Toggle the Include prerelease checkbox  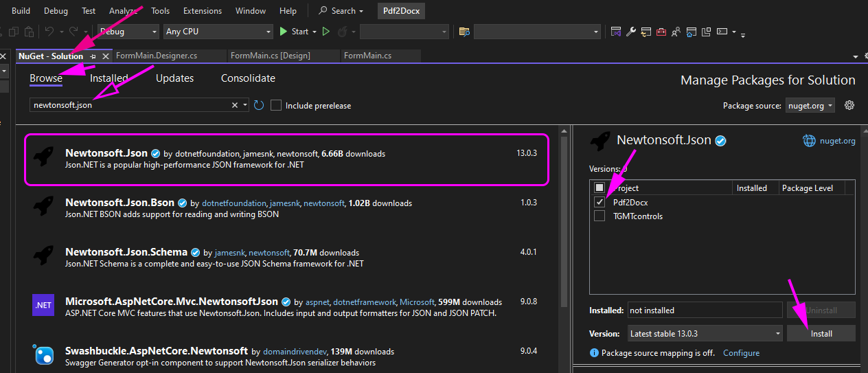(276, 105)
